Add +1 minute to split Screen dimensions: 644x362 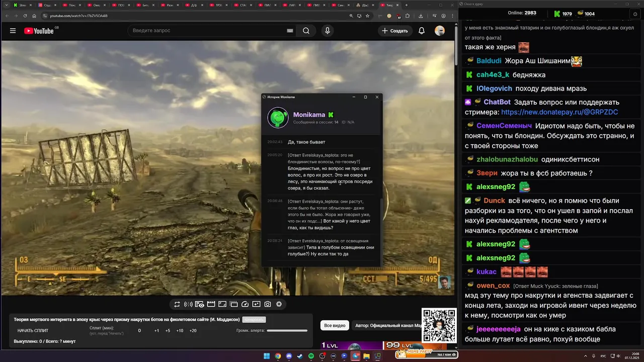[156, 330]
